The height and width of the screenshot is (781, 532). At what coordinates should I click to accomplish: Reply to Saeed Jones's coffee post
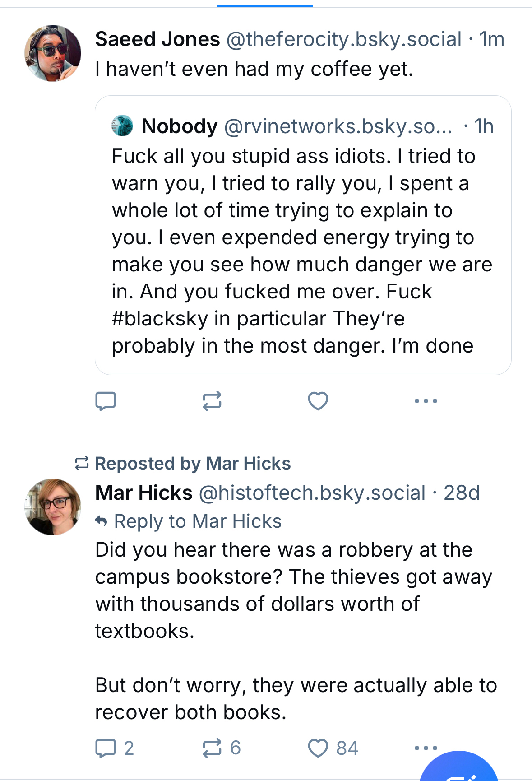106,401
